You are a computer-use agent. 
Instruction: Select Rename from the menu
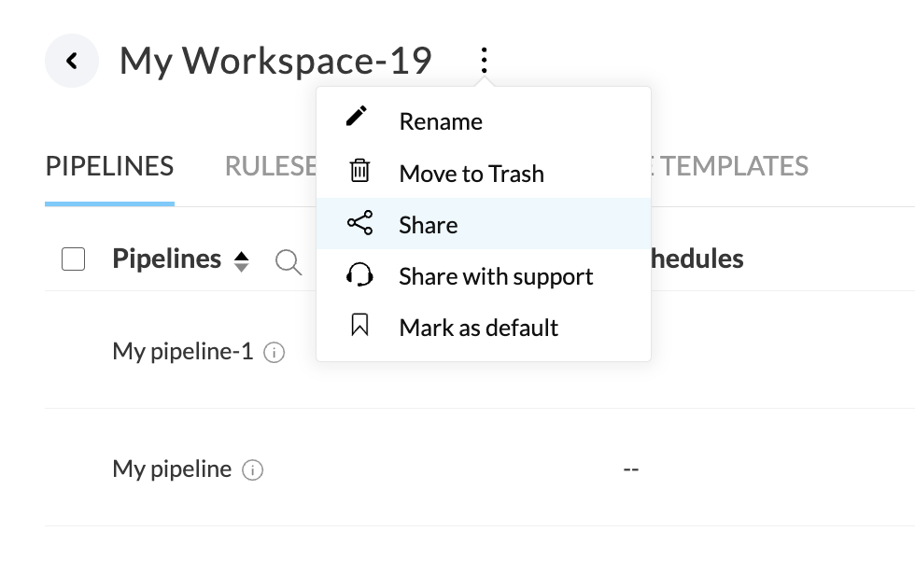pos(441,121)
